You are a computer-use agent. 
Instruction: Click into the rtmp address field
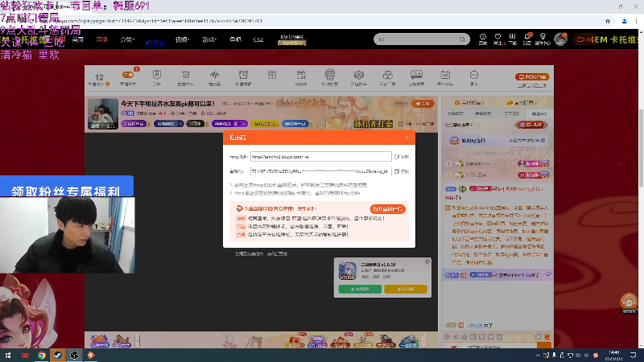click(320, 157)
